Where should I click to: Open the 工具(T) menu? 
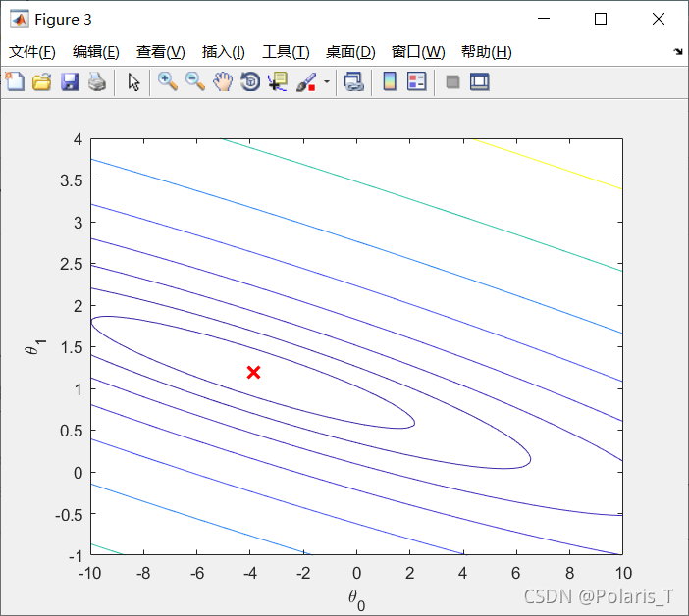(x=286, y=52)
